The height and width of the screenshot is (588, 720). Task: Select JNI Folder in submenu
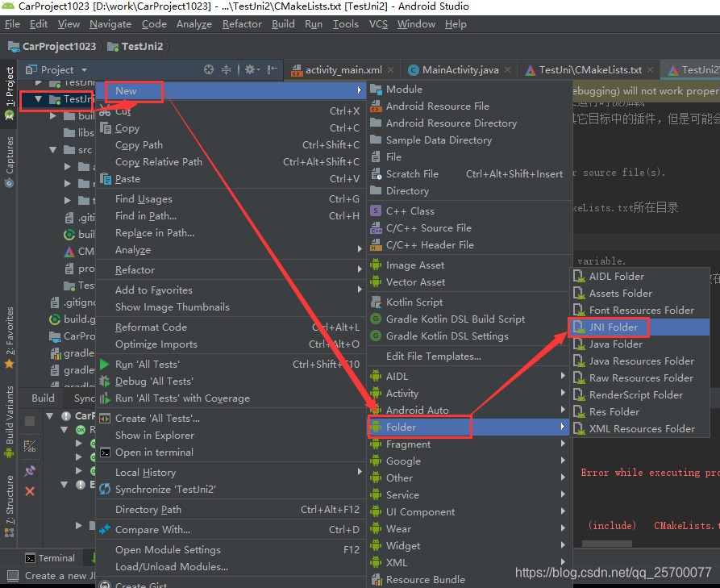(639, 327)
